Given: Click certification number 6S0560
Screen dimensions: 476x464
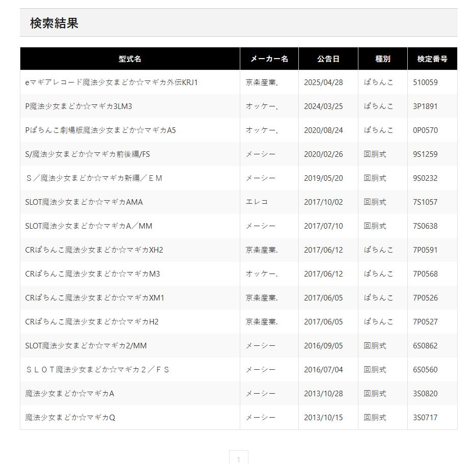Looking at the screenshot, I should tap(425, 370).
